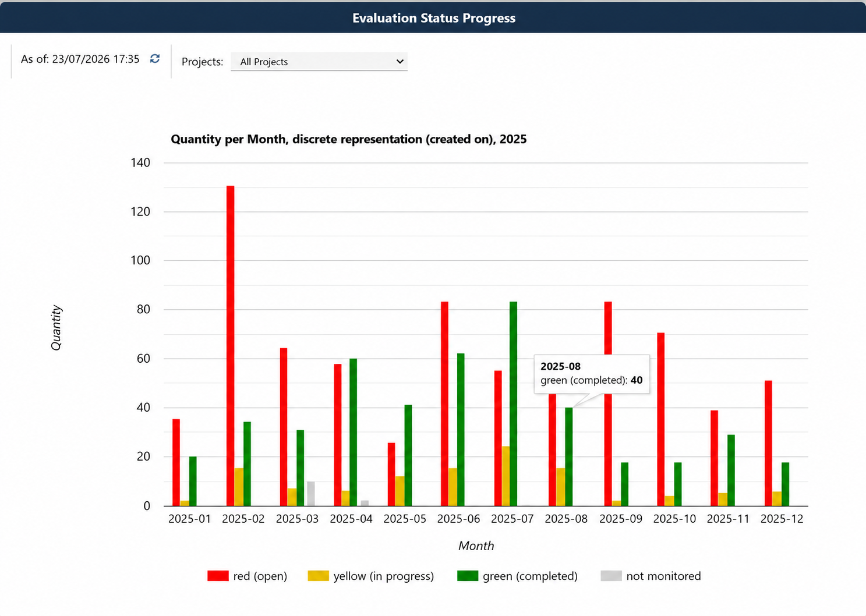Click the gray not monitored bar in 2025-03
Image resolution: width=866 pixels, height=616 pixels.
311,494
